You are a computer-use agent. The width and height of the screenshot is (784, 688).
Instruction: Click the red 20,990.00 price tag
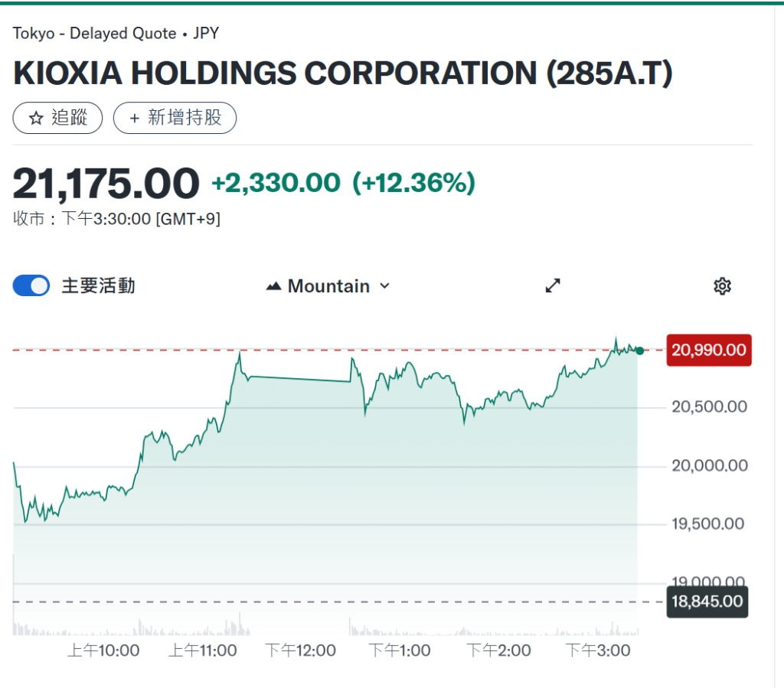pos(708,350)
